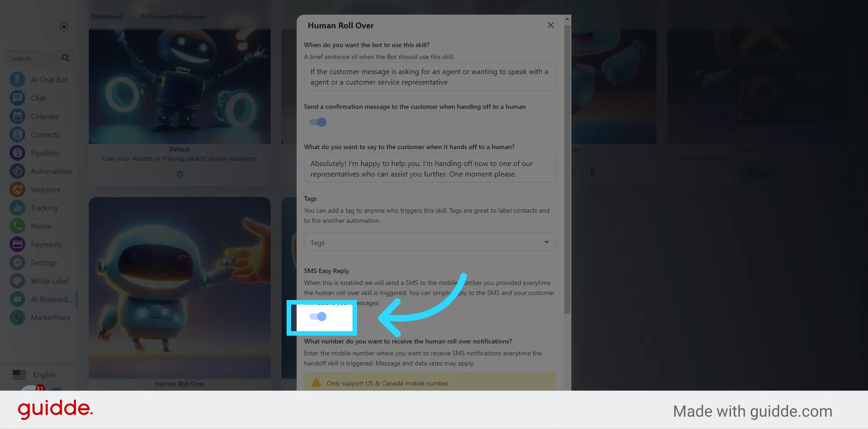Select the Calendar menu item
This screenshot has width=868, height=429.
pyautogui.click(x=45, y=116)
